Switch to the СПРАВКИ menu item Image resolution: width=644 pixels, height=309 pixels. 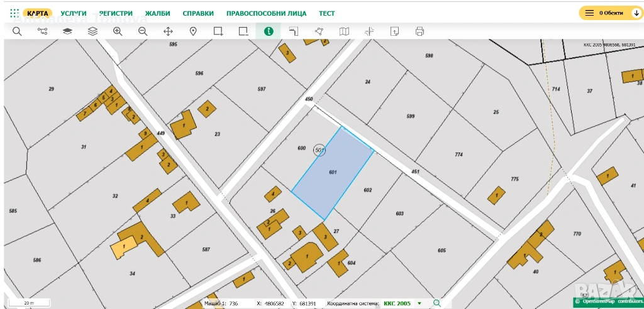[x=198, y=13]
